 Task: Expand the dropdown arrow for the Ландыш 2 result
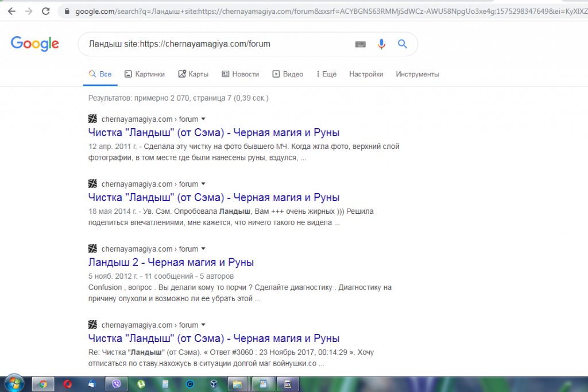[203, 248]
